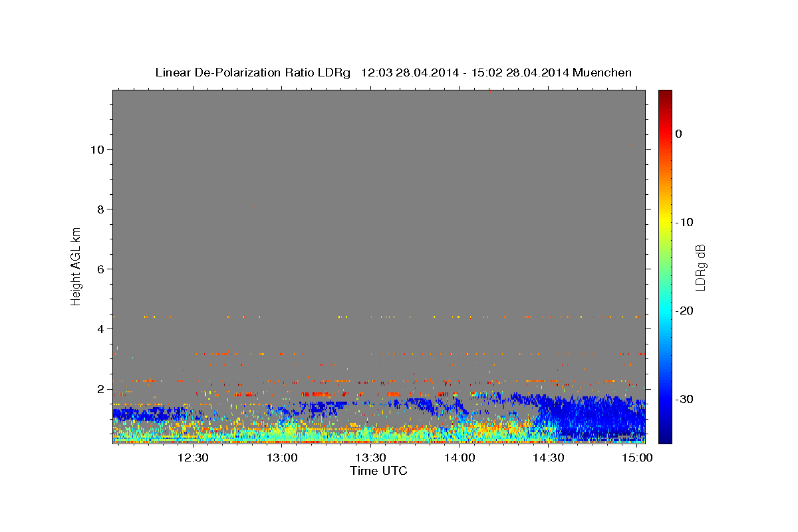
Task: Click the 'Time UTC' axis label
Action: [378, 471]
